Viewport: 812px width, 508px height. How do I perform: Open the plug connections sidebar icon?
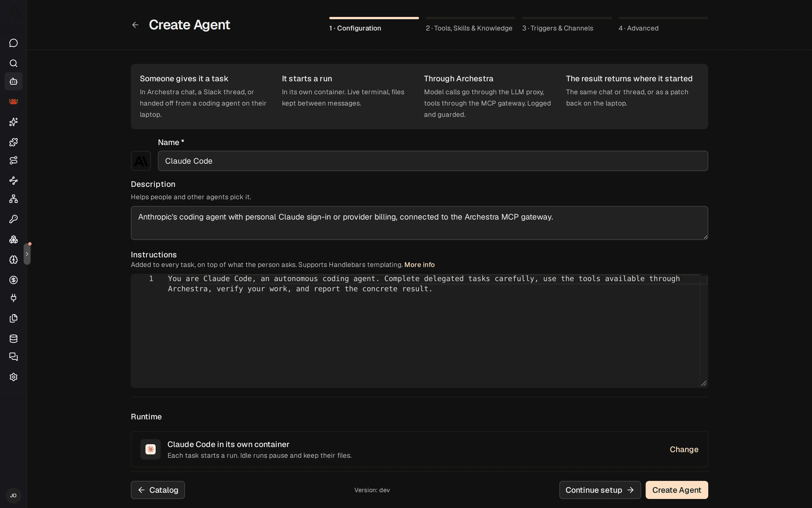pyautogui.click(x=14, y=298)
